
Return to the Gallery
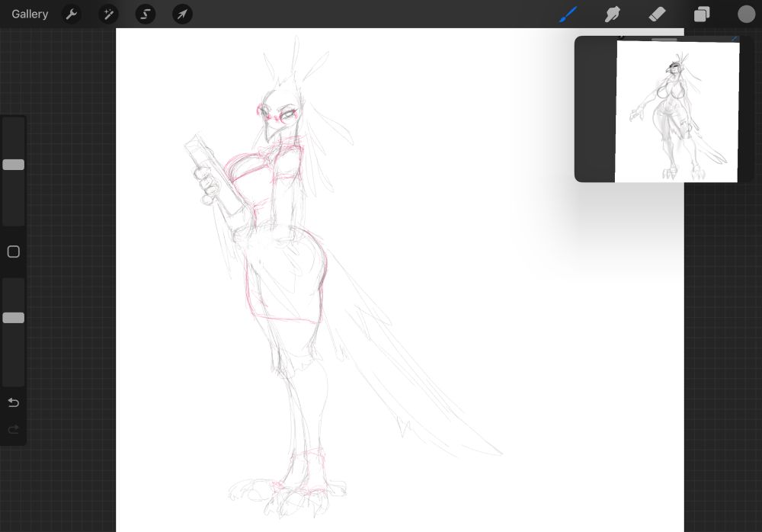30,14
